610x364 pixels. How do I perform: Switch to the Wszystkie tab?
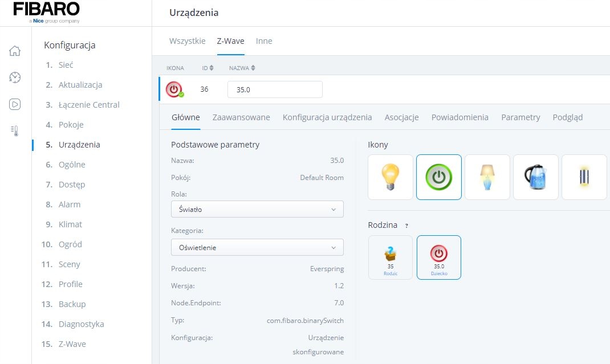187,41
